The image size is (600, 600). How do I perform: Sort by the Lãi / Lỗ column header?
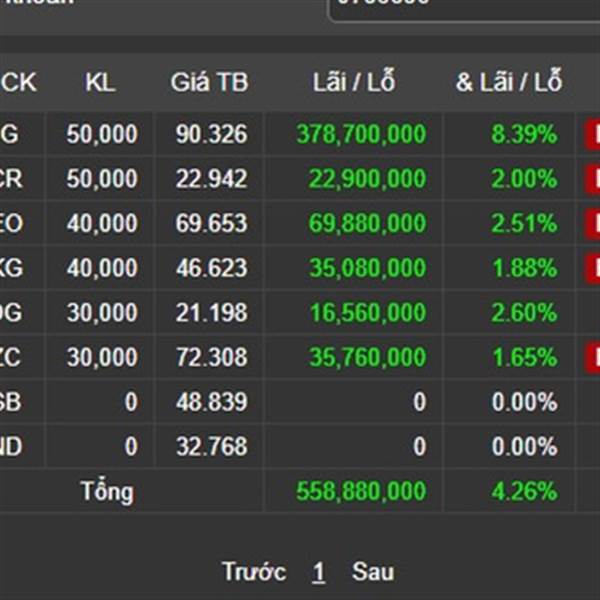pyautogui.click(x=354, y=81)
